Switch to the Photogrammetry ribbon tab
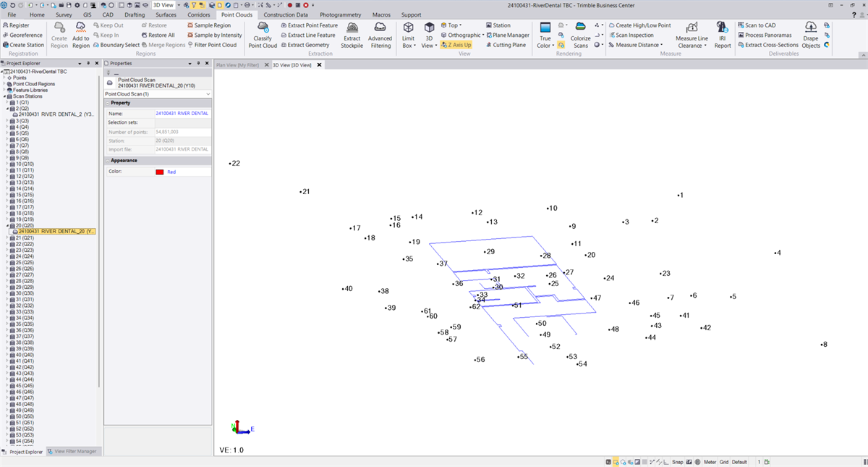 [339, 14]
